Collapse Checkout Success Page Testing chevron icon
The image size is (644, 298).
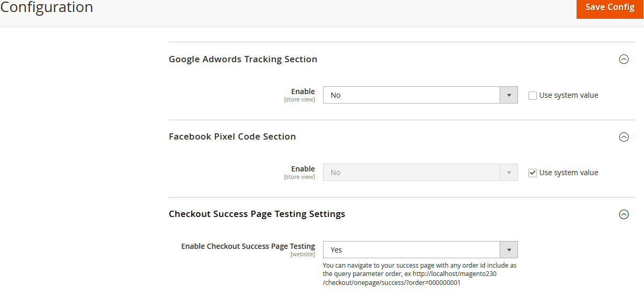tap(624, 214)
